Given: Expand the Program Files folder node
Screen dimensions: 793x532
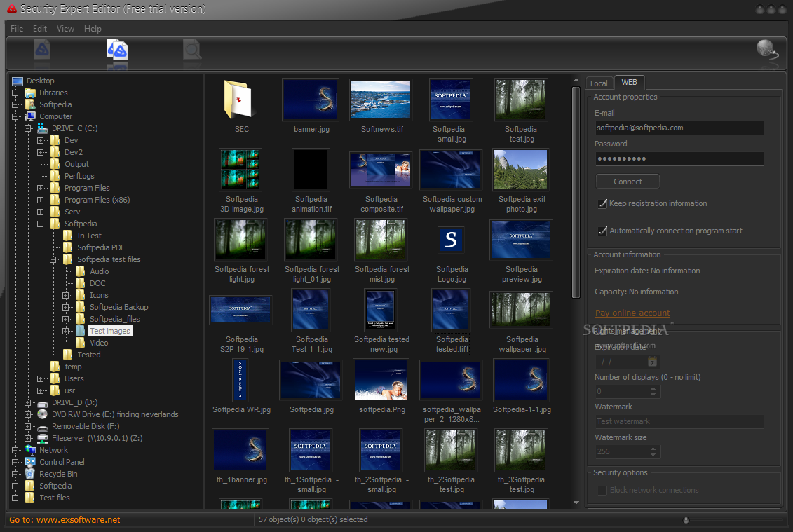Looking at the screenshot, I should (x=41, y=188).
